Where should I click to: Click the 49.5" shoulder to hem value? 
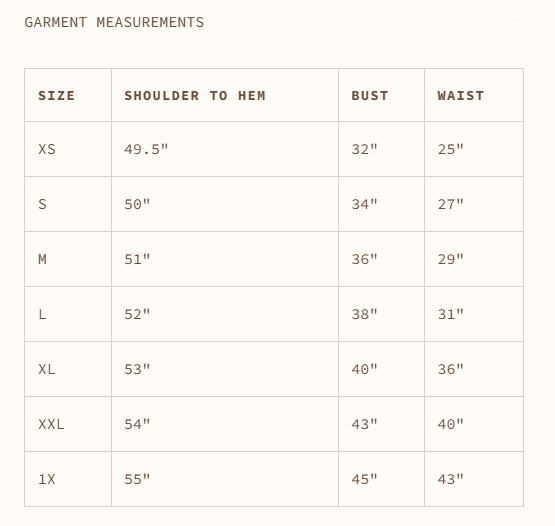[x=146, y=149]
